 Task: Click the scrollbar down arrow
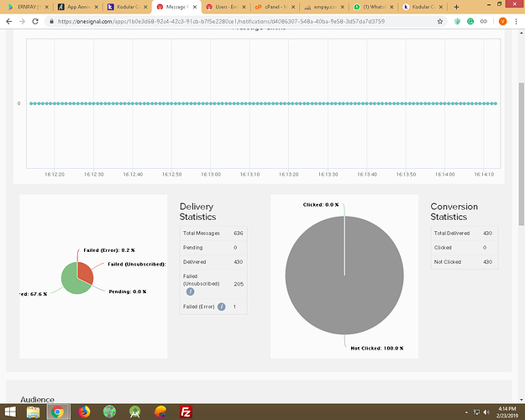pyautogui.click(x=522, y=400)
